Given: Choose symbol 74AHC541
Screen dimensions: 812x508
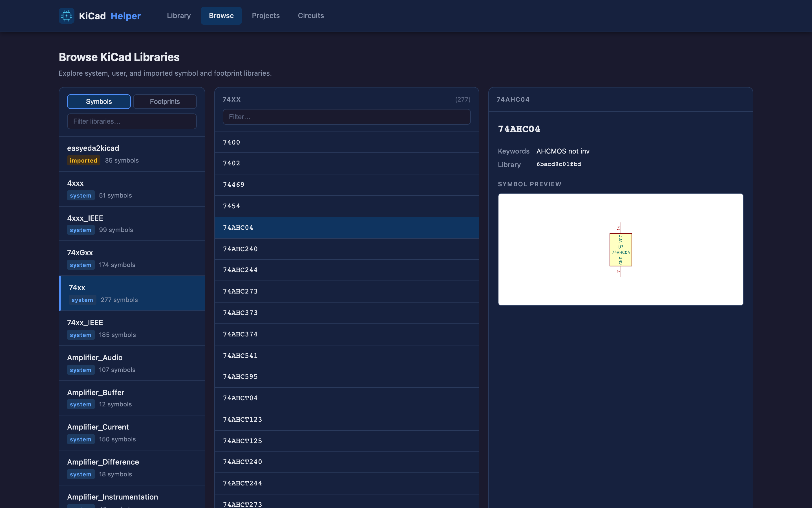Looking at the screenshot, I should [x=347, y=356].
